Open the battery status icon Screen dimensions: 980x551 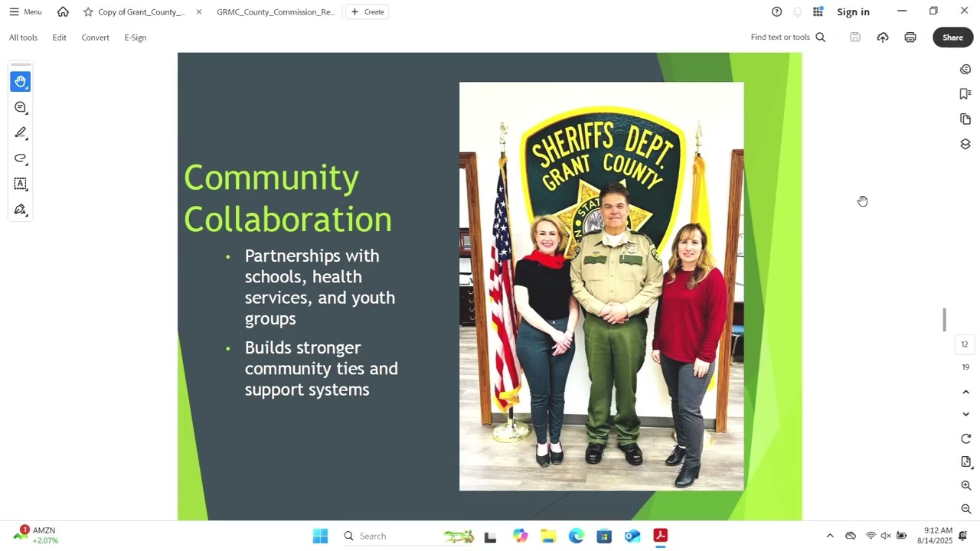click(902, 536)
